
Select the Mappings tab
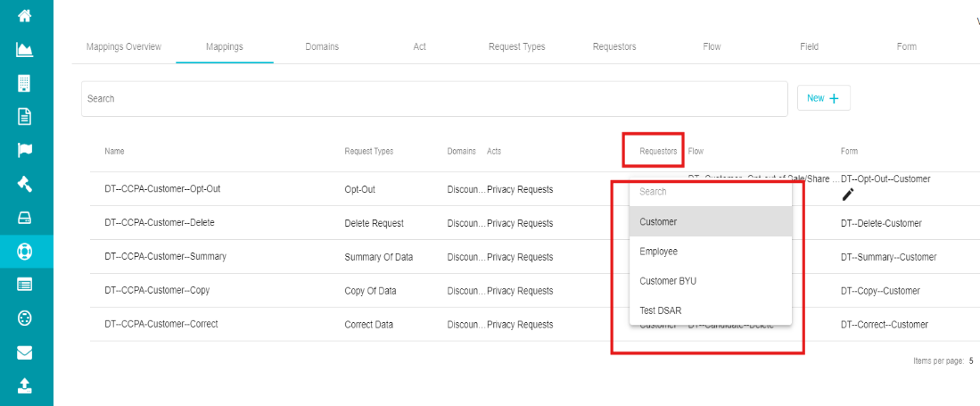click(x=225, y=47)
